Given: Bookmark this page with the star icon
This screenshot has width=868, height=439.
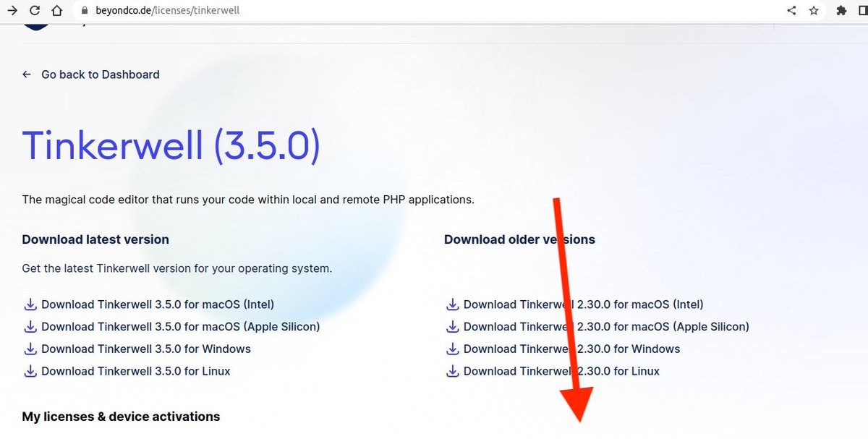Looking at the screenshot, I should coord(814,11).
